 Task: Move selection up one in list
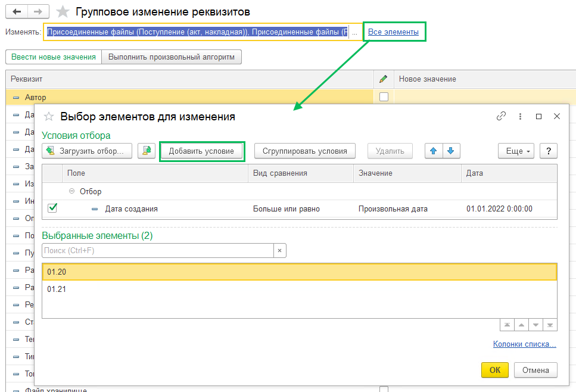click(x=521, y=325)
